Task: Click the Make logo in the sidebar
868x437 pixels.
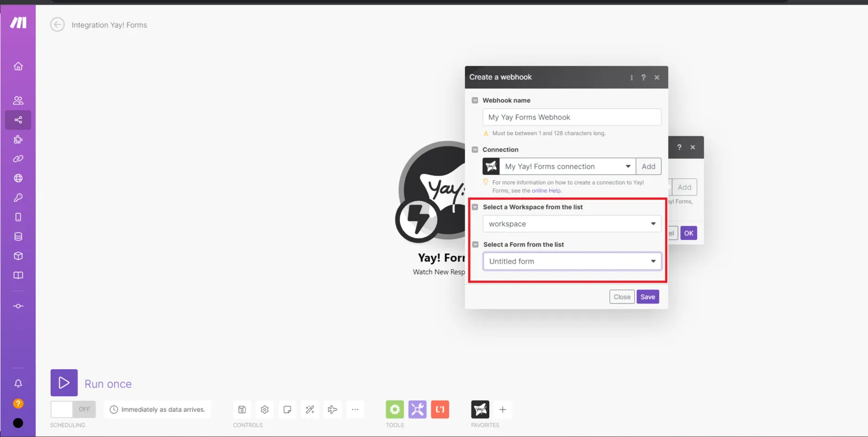Action: [x=18, y=23]
